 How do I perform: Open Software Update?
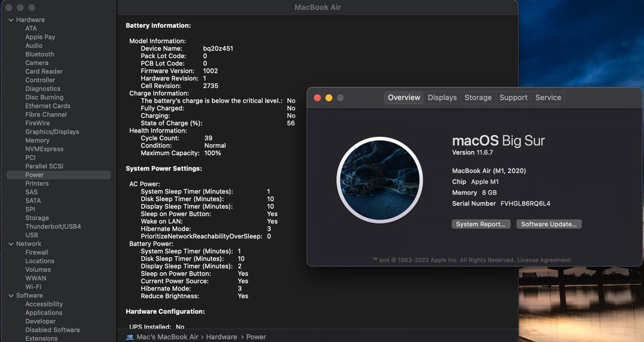coord(549,224)
